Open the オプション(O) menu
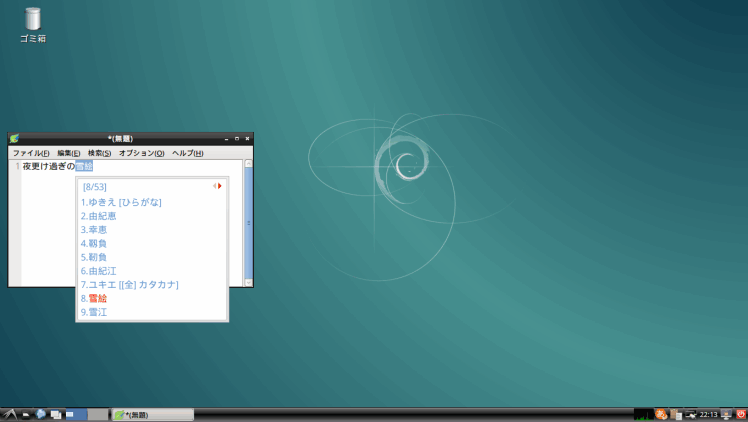The image size is (748, 422). tap(142, 153)
